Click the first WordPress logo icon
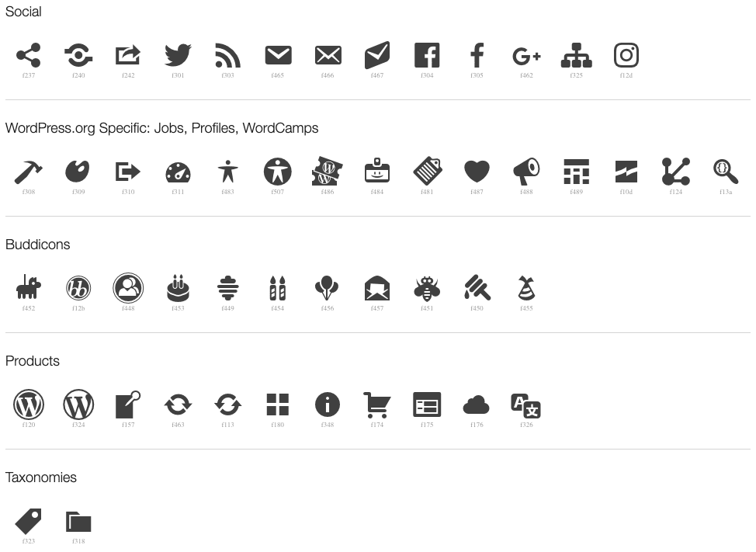 click(x=29, y=404)
